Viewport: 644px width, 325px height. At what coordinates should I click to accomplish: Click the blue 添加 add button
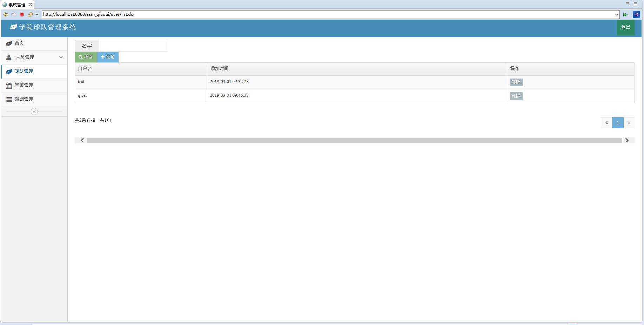pyautogui.click(x=108, y=57)
